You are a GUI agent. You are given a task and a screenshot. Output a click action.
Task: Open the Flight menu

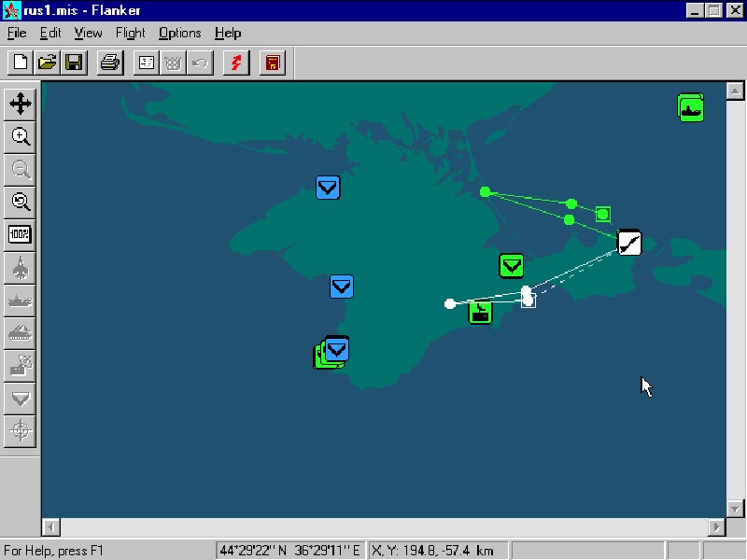point(130,33)
